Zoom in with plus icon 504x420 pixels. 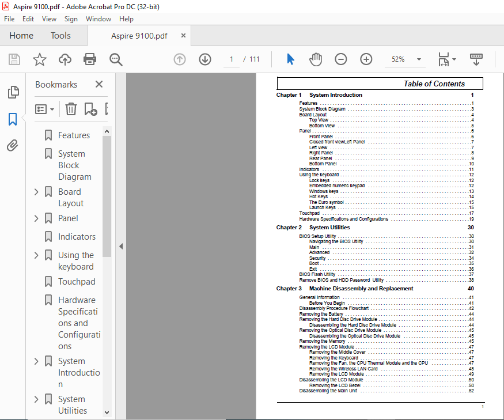(x=366, y=59)
